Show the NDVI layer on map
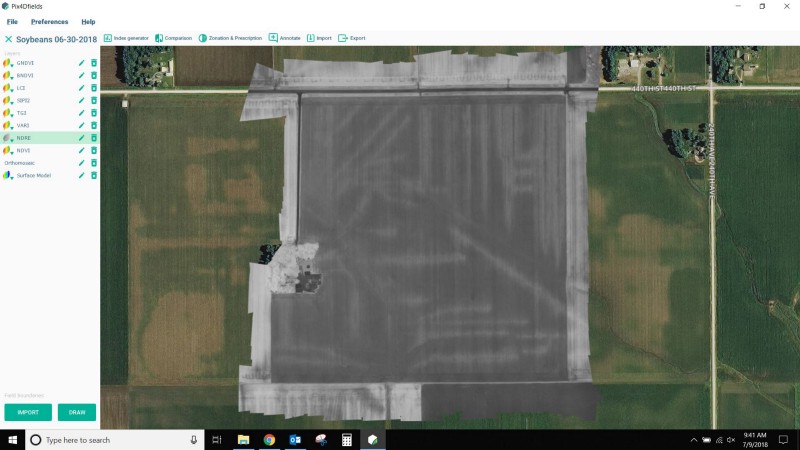800x450 pixels. point(24,150)
